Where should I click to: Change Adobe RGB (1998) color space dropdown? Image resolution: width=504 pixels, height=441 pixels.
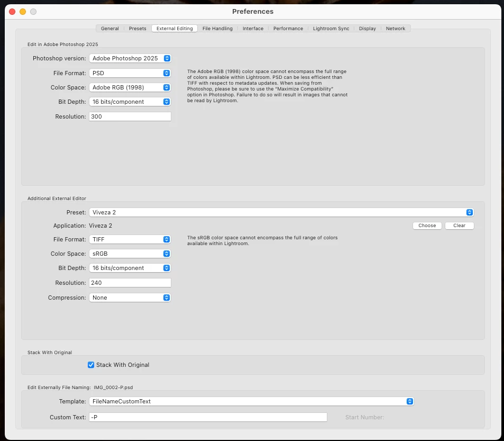[130, 87]
